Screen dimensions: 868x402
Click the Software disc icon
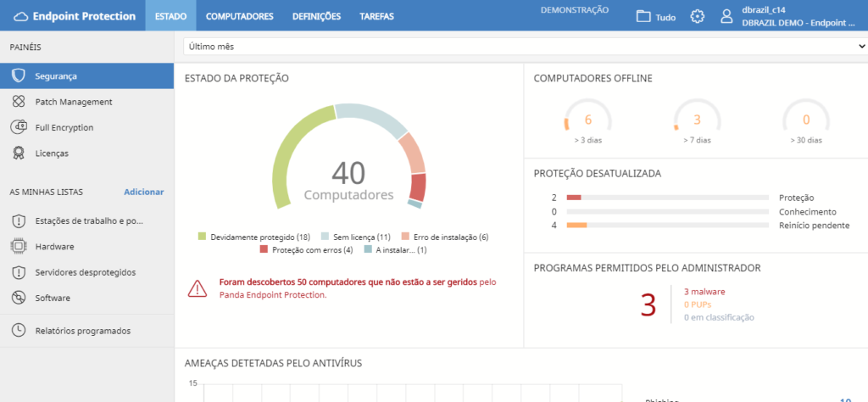coord(19,298)
